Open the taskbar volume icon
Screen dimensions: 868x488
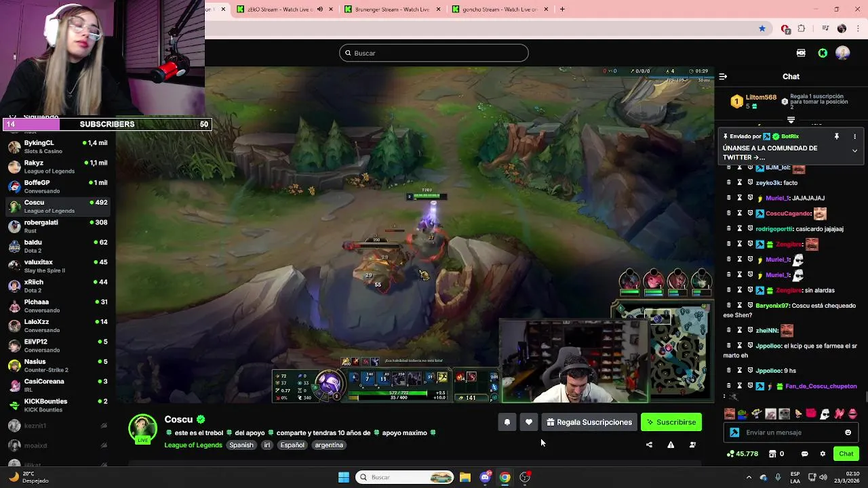(x=823, y=477)
